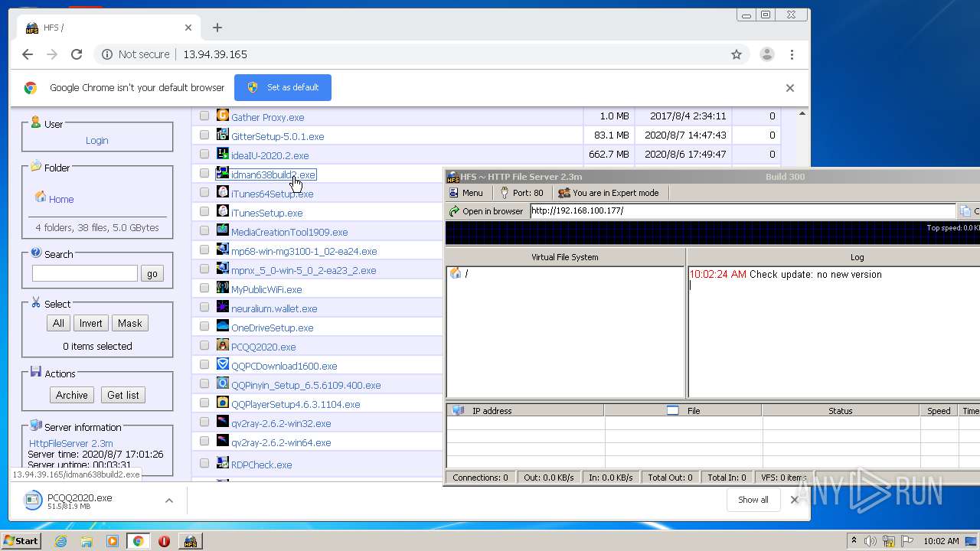980x551 pixels.
Task: Click the GitterSetup-5.0.1.exe file icon
Action: 223,135
